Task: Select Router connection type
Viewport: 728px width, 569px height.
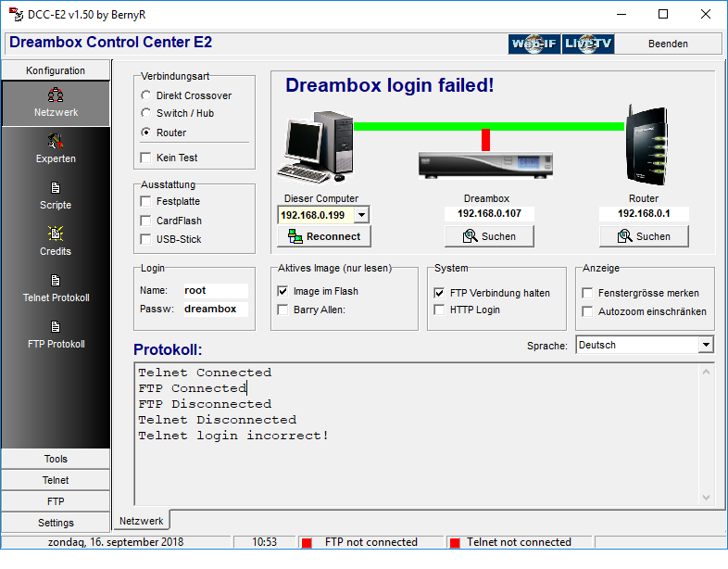Action: (145, 133)
